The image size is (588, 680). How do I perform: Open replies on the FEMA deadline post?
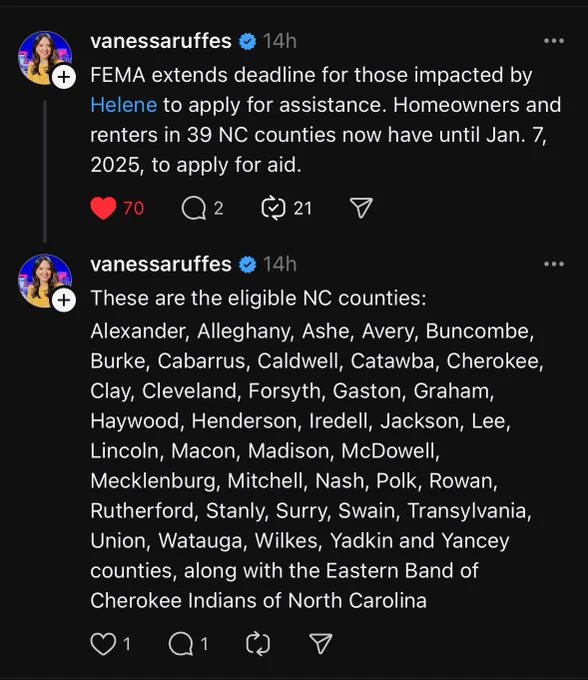(x=193, y=208)
